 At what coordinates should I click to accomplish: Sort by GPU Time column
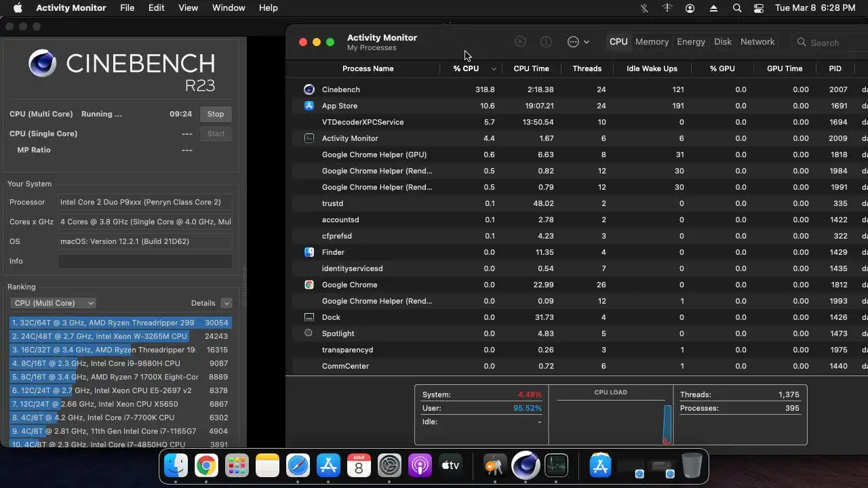(785, 68)
